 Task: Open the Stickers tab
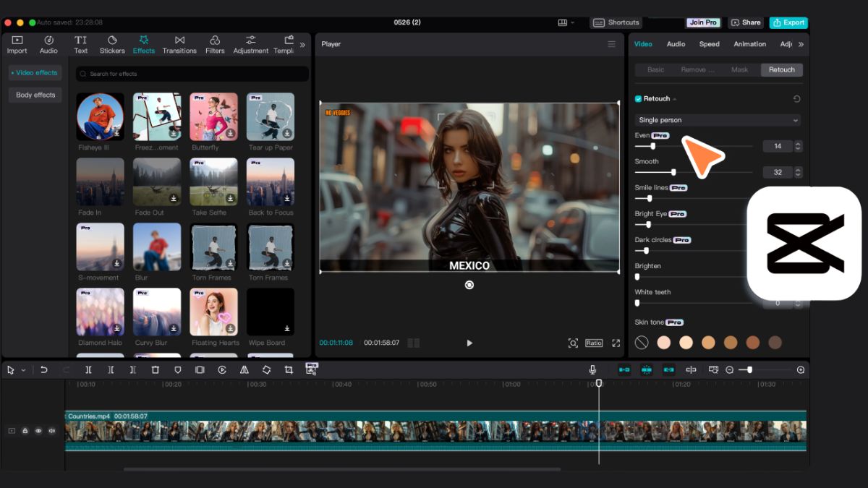112,45
